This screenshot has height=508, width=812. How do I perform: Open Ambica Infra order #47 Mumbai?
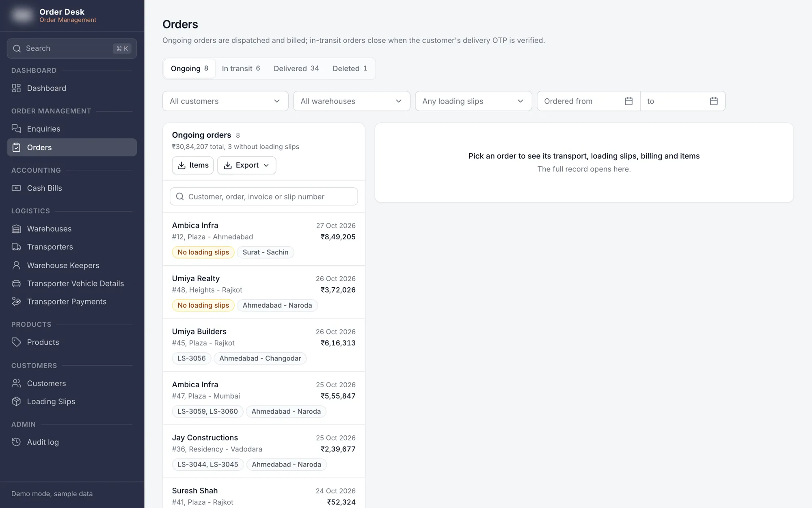[264, 398]
